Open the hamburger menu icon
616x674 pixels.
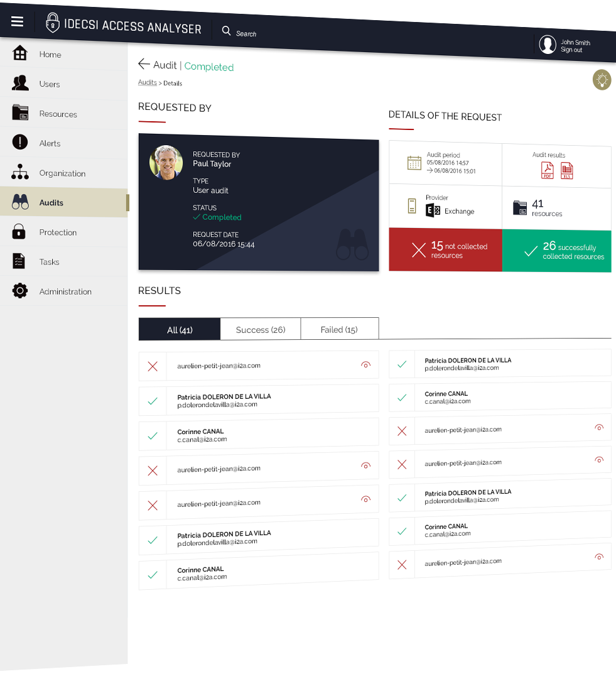18,22
